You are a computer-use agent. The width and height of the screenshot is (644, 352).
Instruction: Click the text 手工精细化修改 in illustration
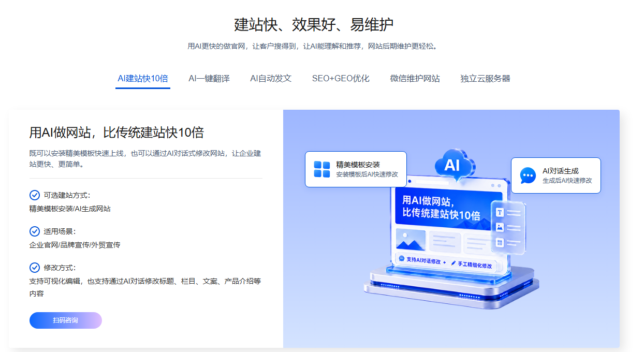point(476,264)
